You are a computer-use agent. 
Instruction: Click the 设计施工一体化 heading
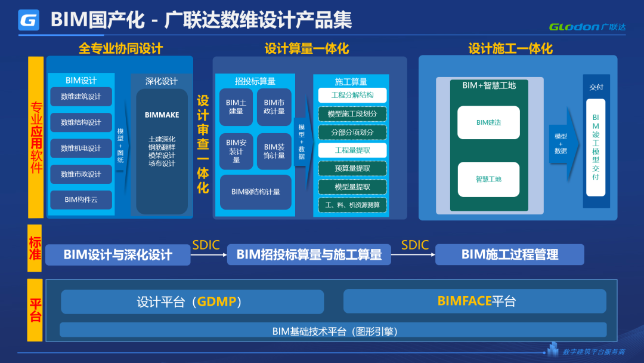click(x=510, y=48)
